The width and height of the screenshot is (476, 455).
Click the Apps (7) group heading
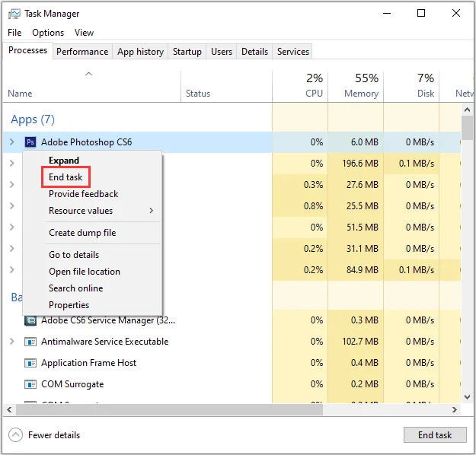pyautogui.click(x=33, y=119)
